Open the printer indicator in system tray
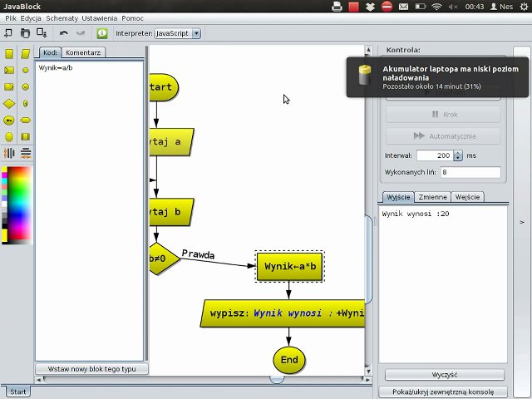This screenshot has width=532, height=399. (337, 7)
